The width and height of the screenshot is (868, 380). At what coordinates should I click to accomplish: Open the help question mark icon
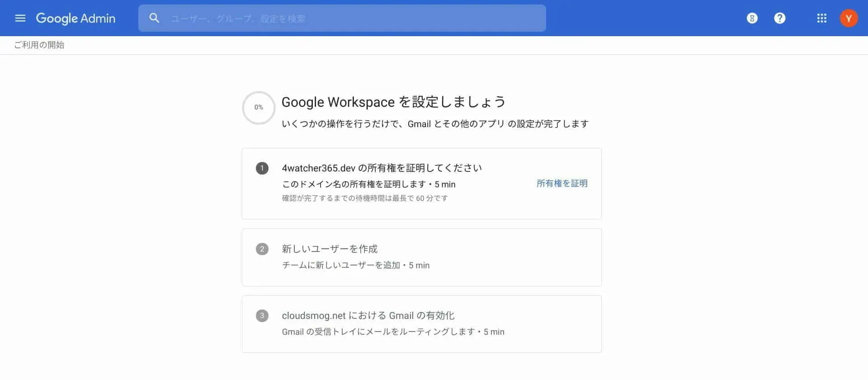pyautogui.click(x=780, y=18)
